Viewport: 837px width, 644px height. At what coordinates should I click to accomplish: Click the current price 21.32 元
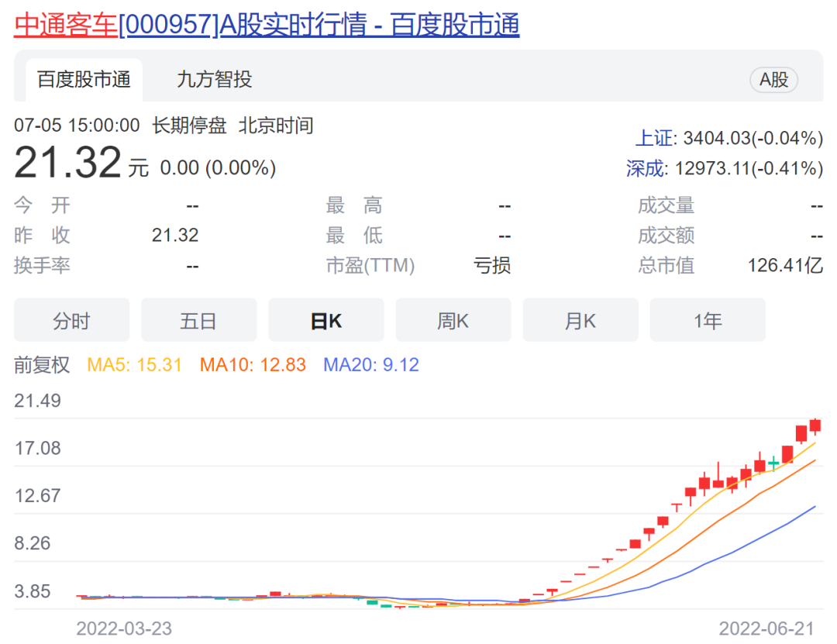pos(68,164)
